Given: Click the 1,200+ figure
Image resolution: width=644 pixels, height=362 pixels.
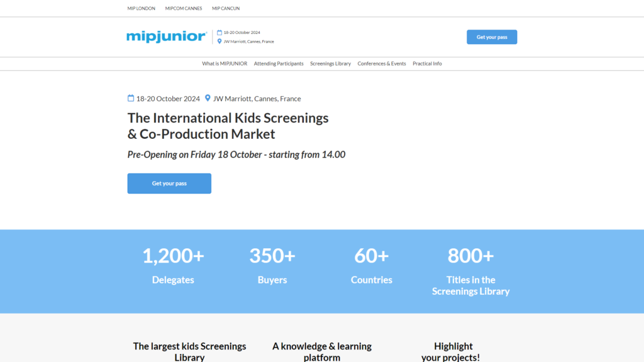Looking at the screenshot, I should pos(173,256).
